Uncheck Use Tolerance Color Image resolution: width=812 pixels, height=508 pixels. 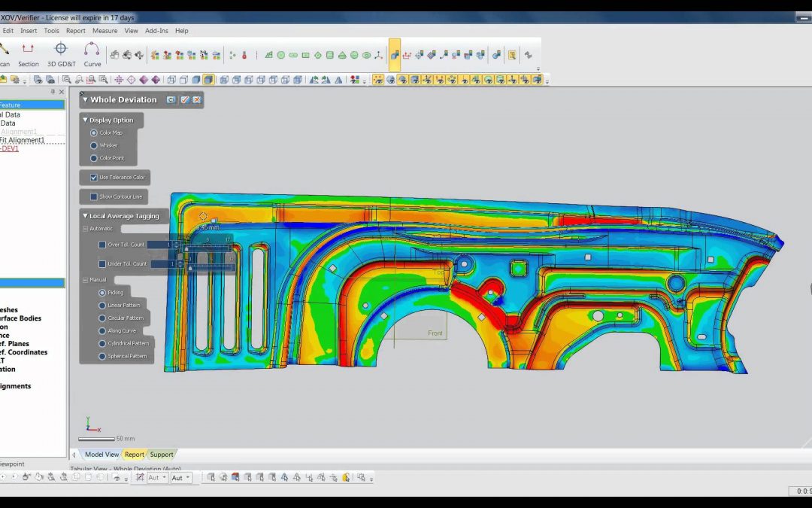pyautogui.click(x=94, y=178)
